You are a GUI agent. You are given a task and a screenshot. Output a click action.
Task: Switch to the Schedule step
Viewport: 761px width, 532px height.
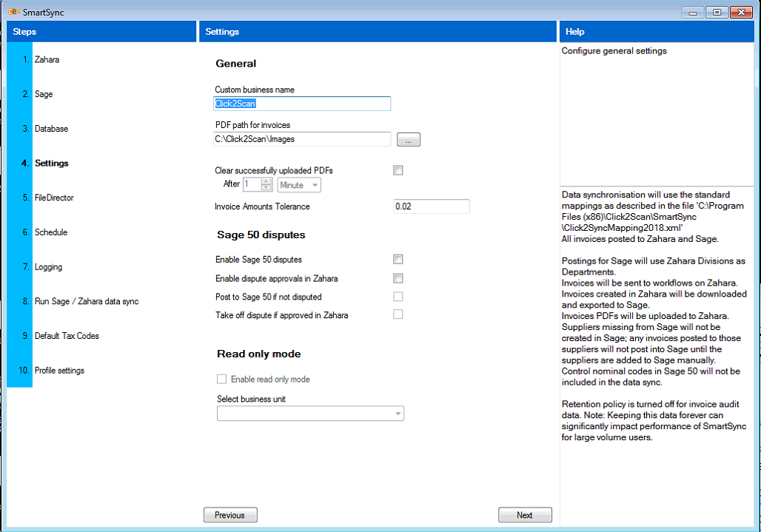tap(50, 232)
